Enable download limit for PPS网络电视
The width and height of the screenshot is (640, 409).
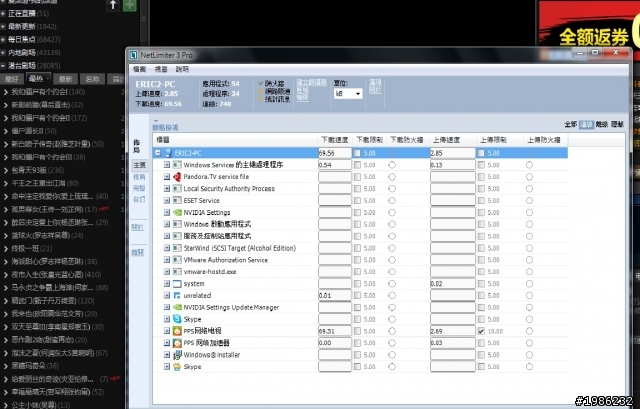pos(357,331)
